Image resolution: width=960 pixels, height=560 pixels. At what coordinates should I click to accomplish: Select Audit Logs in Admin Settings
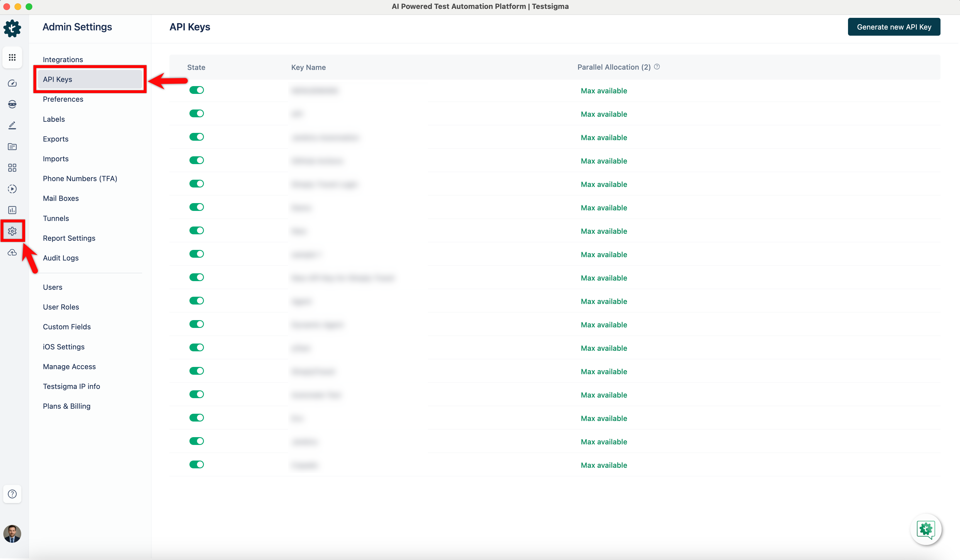(60, 258)
